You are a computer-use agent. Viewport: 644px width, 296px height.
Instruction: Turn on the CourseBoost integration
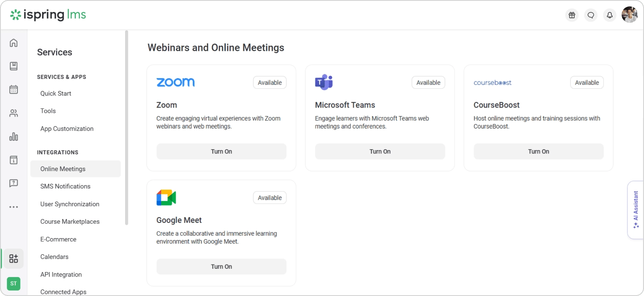point(538,151)
